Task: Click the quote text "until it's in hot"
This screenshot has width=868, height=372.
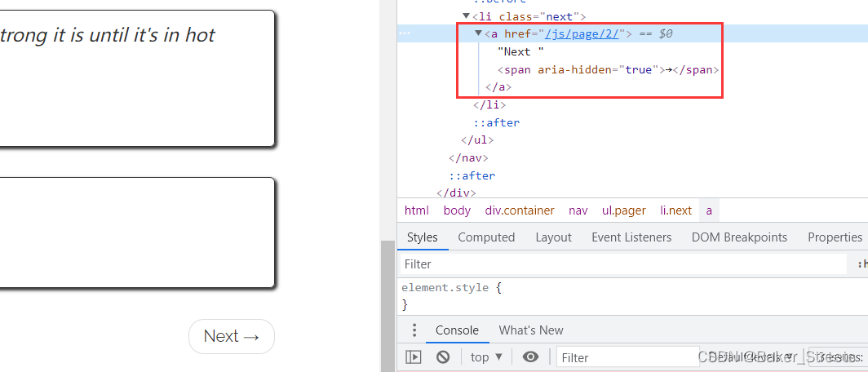Action: pos(153,35)
